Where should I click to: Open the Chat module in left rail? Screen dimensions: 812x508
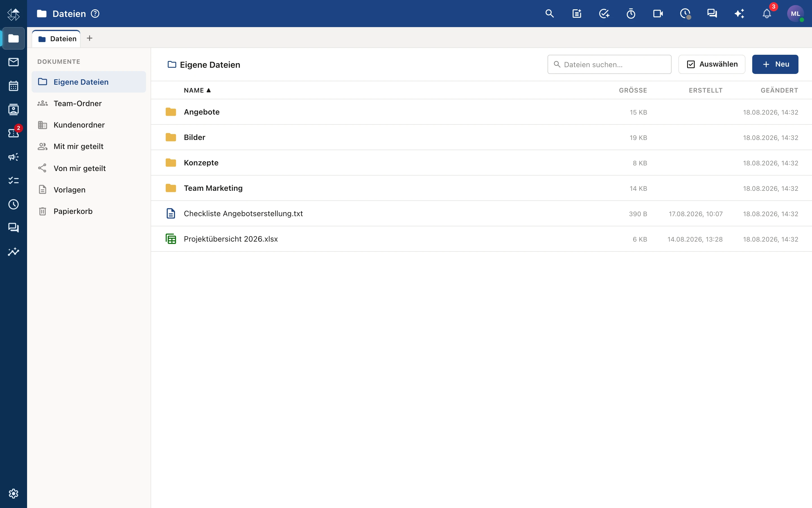click(x=14, y=228)
